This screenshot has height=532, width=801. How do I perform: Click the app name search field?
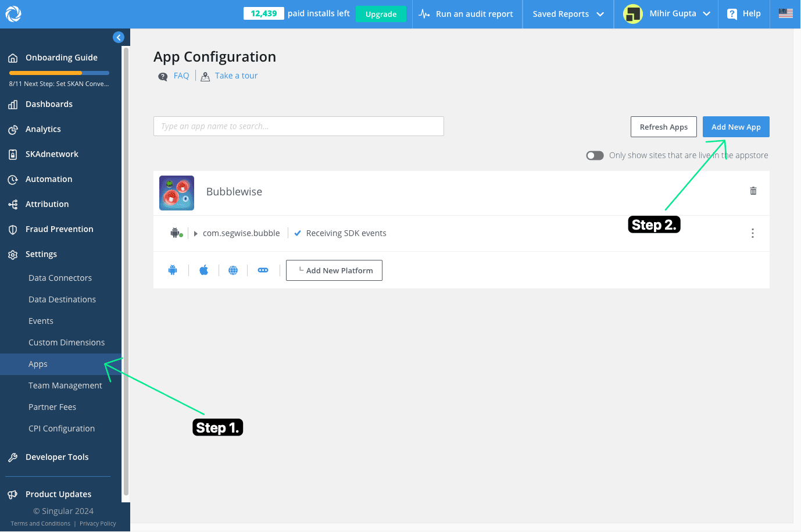298,126
